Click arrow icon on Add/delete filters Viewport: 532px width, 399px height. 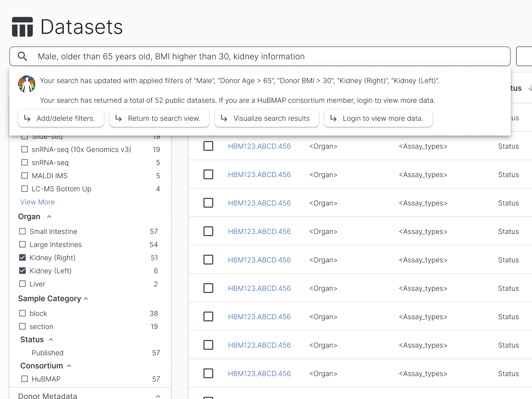click(27, 118)
